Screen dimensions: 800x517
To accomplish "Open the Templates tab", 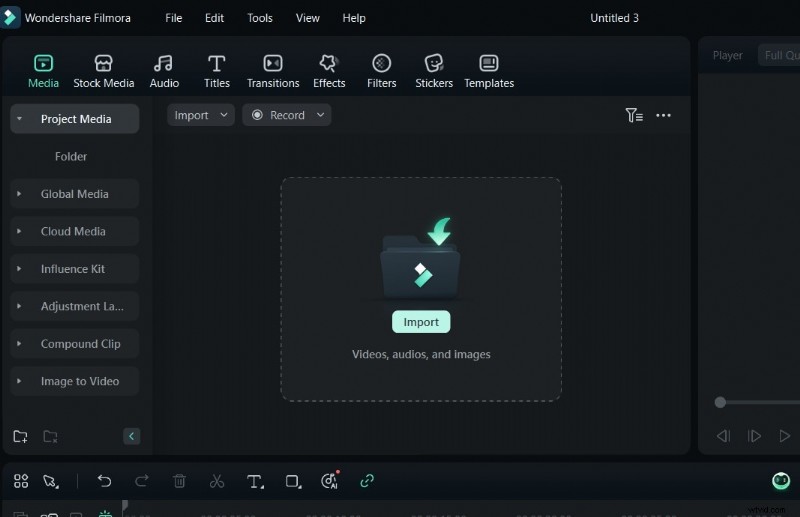I will [489, 71].
